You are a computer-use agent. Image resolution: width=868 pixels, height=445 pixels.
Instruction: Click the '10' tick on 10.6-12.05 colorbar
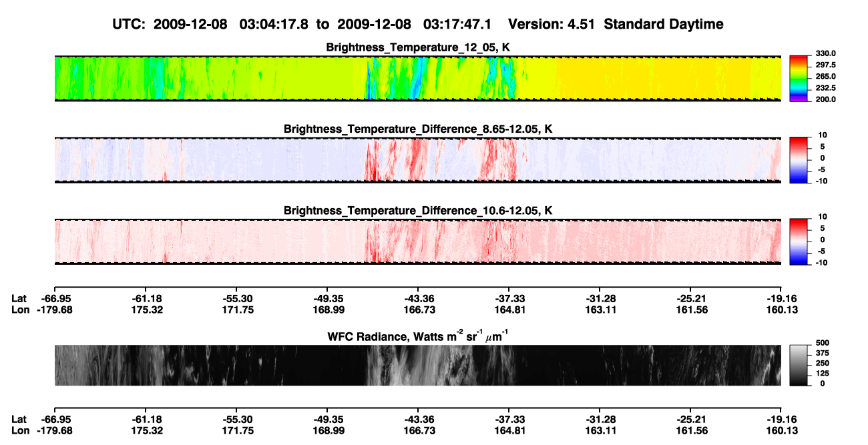(821, 217)
